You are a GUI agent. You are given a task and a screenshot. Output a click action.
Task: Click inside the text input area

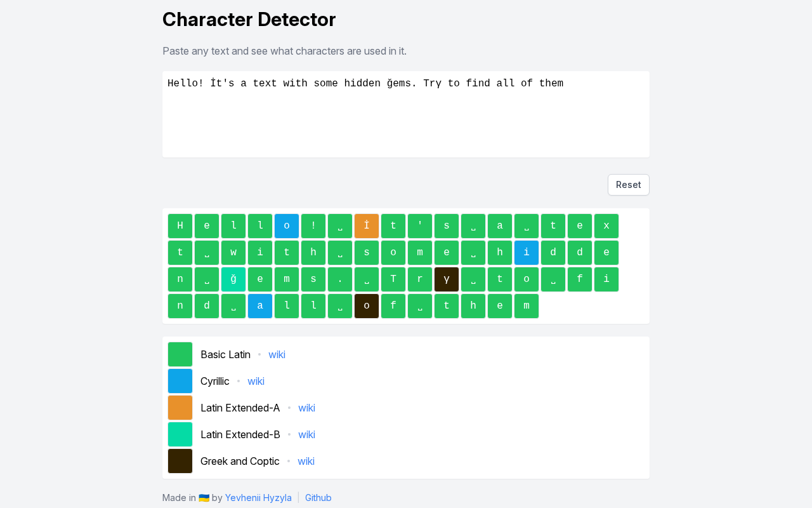tap(406, 114)
